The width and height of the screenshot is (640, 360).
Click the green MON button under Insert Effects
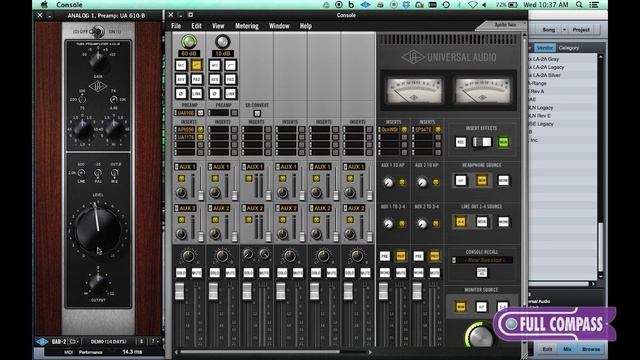[x=504, y=142]
